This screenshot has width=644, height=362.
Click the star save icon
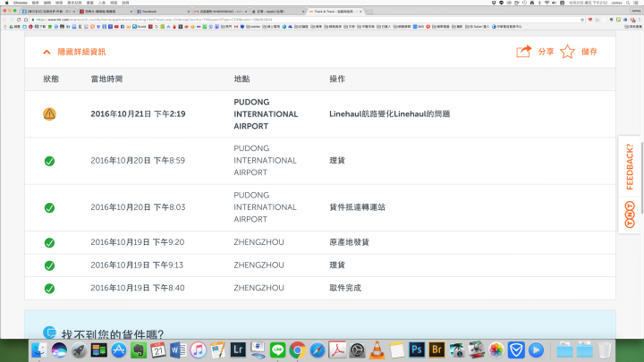coord(567,52)
